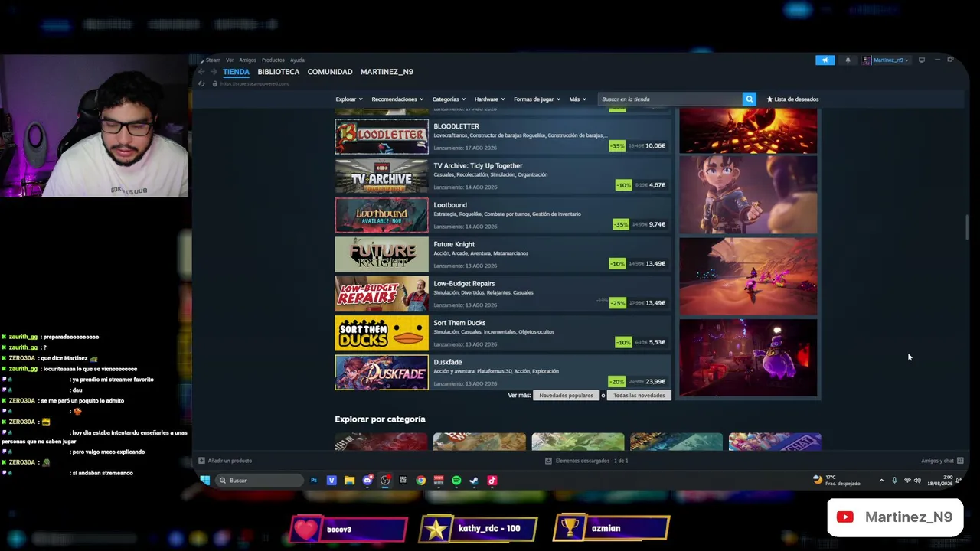Click the blue search magnifier button

click(749, 99)
